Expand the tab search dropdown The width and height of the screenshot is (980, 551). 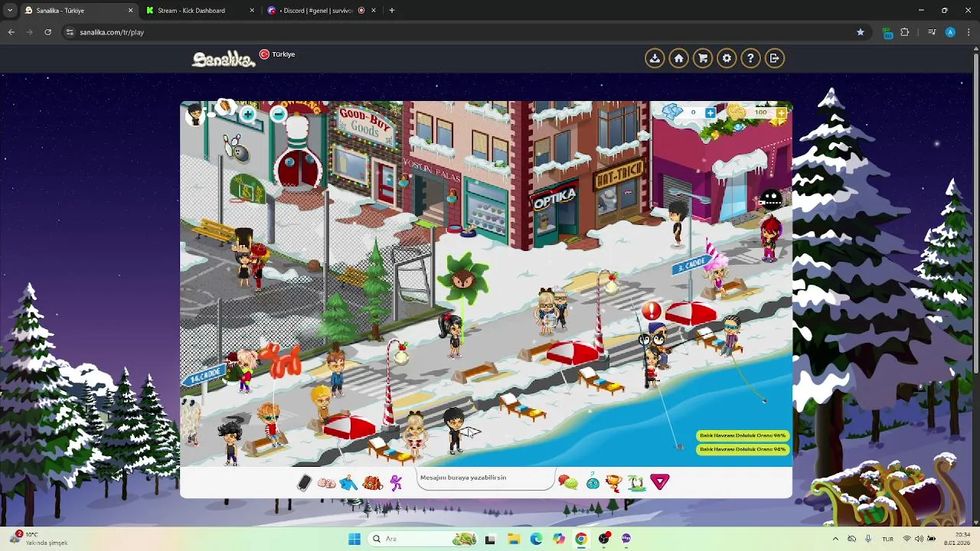click(9, 11)
